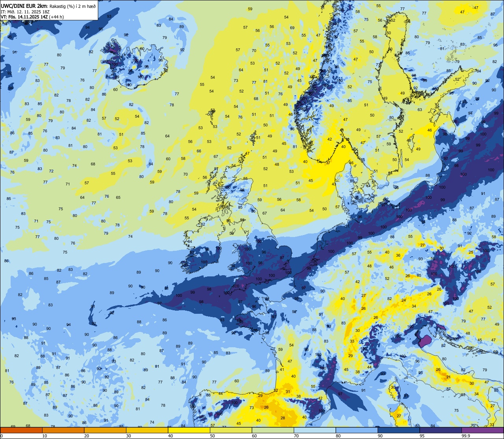Screen dimensions: 504x439
Task: Click the '(+44 h)' forecast offset text
Action: [56, 17]
